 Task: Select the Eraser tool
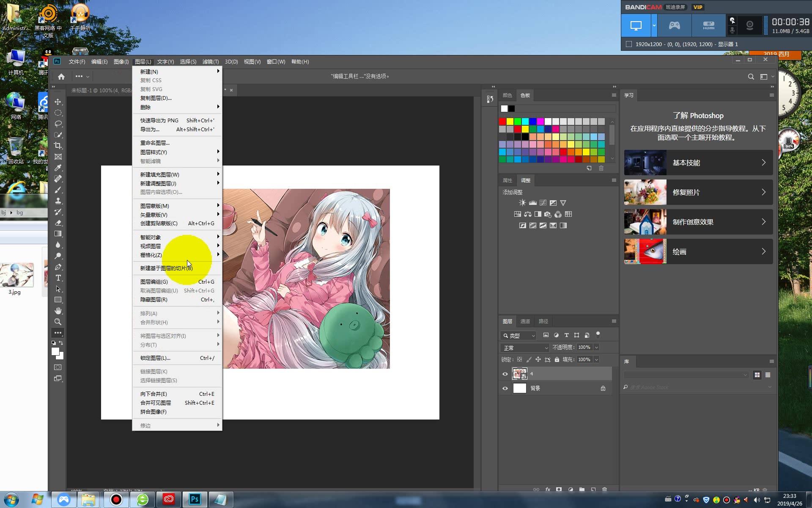58,223
